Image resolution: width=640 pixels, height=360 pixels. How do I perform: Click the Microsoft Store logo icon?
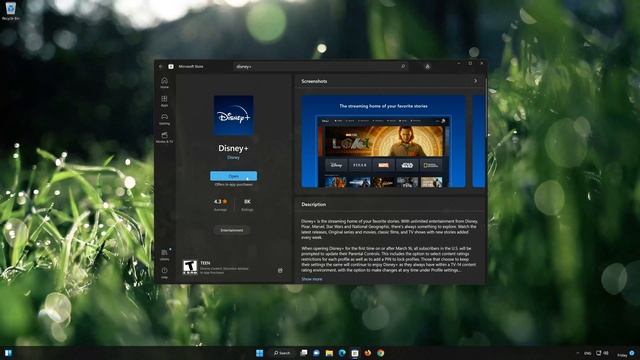click(171, 67)
